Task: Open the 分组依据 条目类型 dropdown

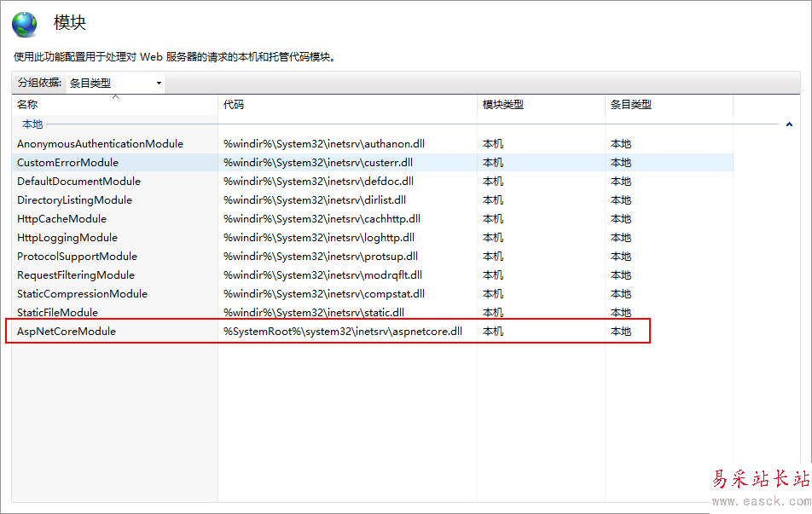Action: (115, 83)
